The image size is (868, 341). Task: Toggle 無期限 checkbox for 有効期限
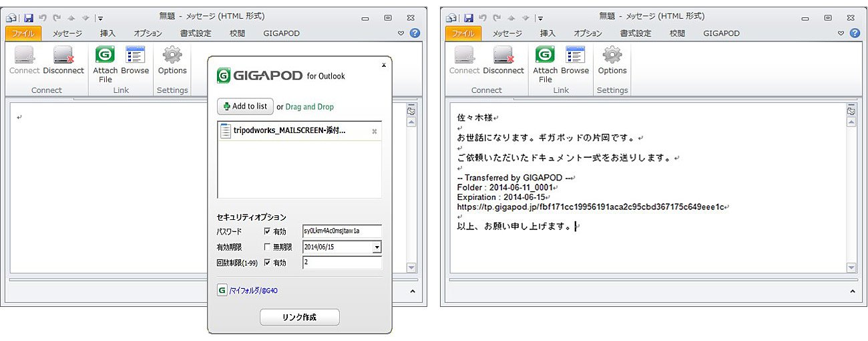(268, 247)
